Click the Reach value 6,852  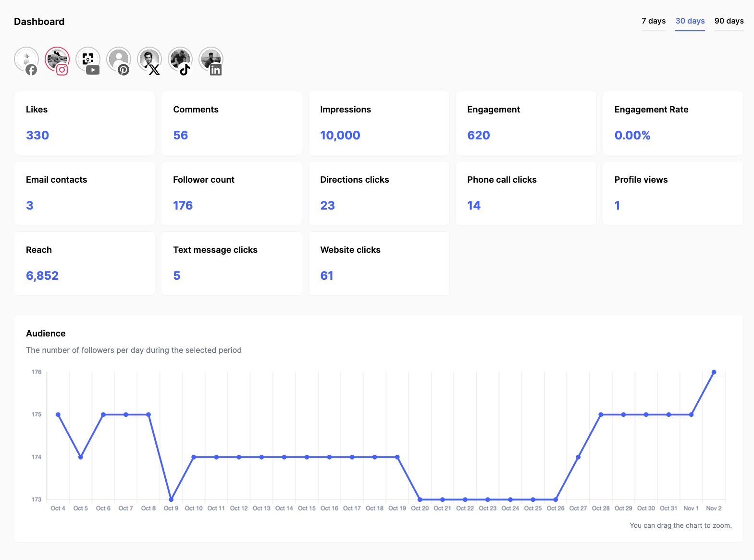tap(42, 276)
